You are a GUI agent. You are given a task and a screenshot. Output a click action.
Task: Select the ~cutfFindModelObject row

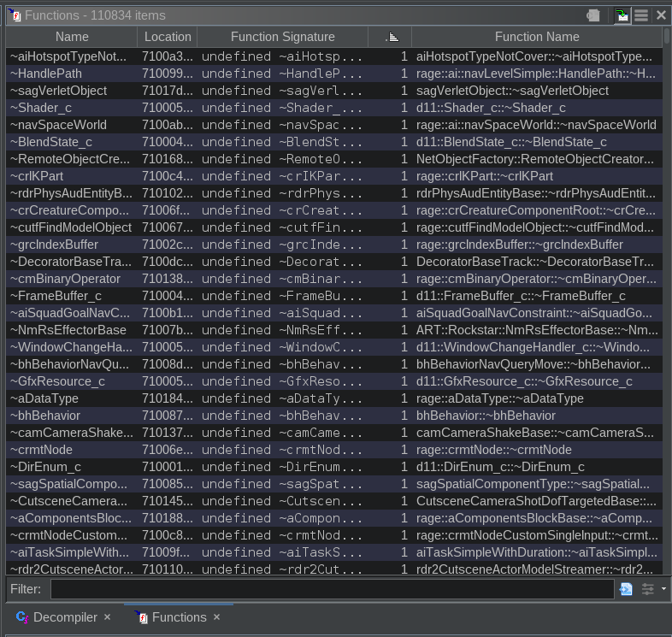pyautogui.click(x=334, y=227)
